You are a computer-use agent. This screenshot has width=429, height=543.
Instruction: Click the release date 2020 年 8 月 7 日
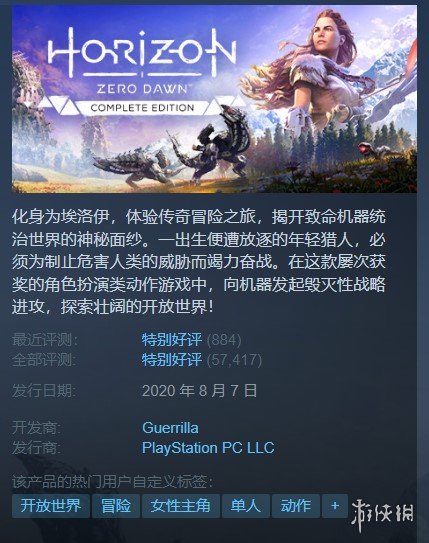click(x=199, y=391)
